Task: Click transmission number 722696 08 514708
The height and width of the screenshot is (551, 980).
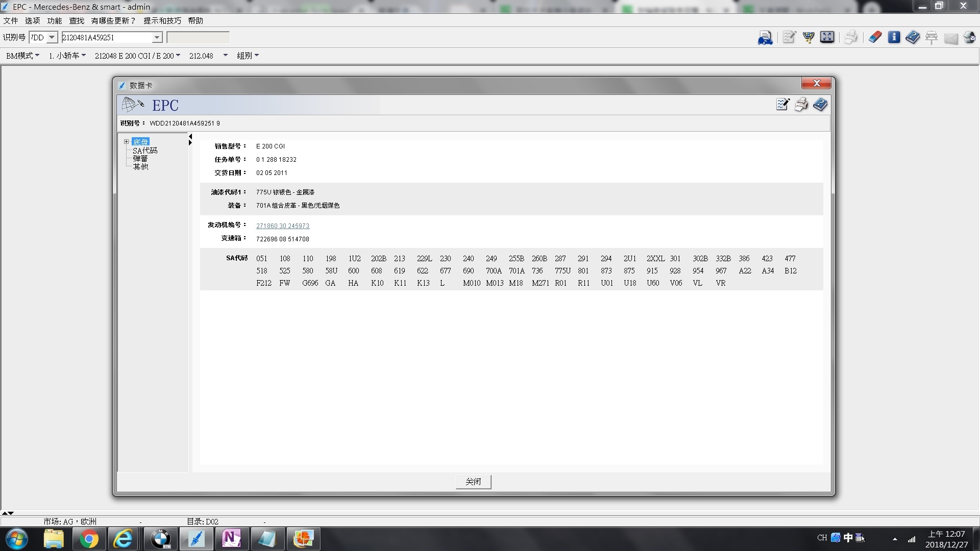Action: point(283,239)
